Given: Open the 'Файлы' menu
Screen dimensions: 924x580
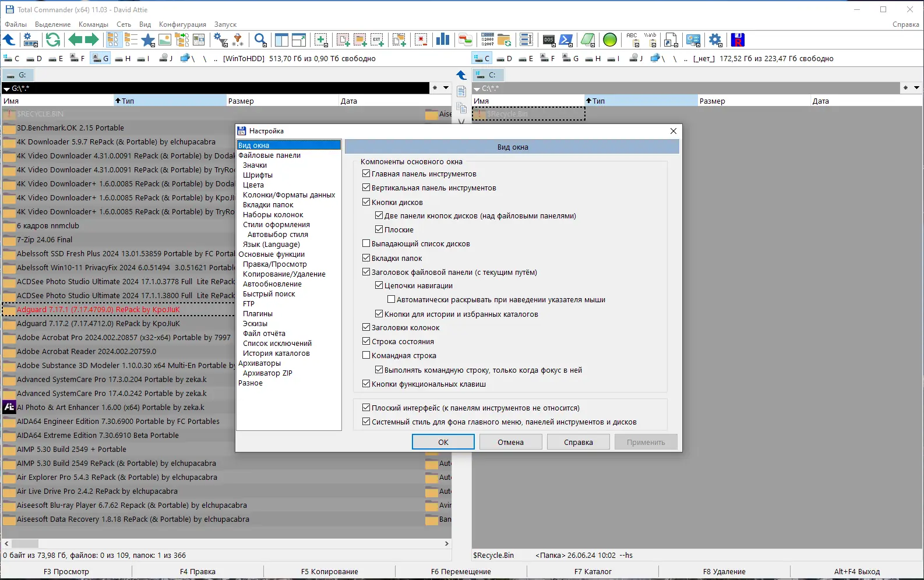Looking at the screenshot, I should [16, 24].
